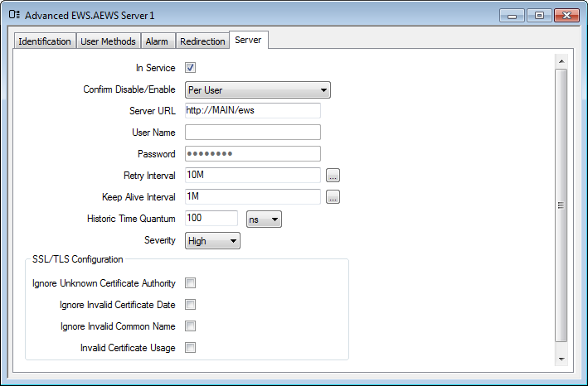588x386 pixels.
Task: Click the vertical scrollbar thumb
Action: [x=561, y=205]
